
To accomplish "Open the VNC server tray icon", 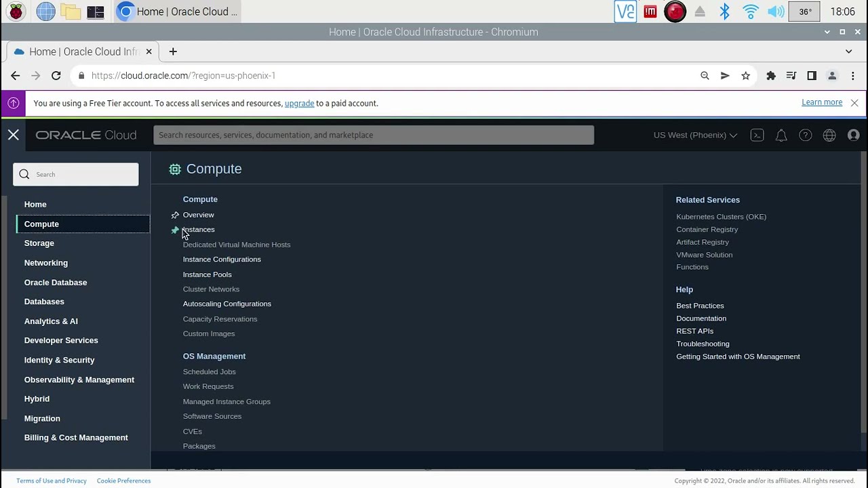I will point(625,12).
